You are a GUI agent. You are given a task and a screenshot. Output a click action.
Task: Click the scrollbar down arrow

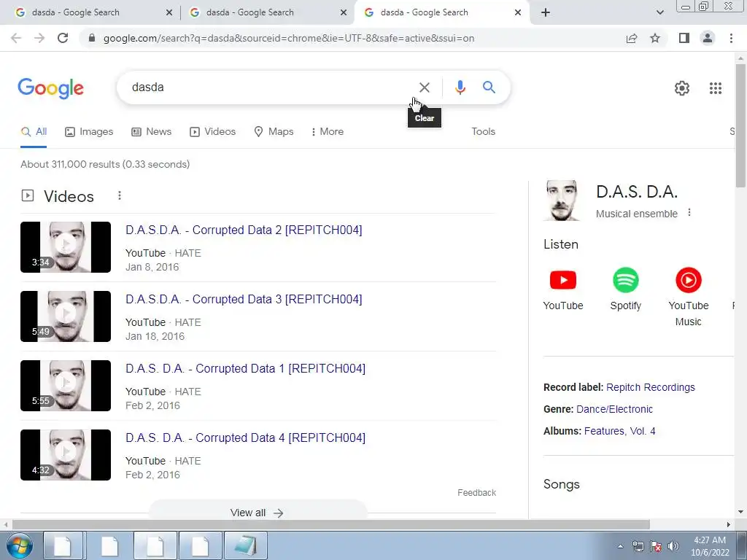click(740, 513)
